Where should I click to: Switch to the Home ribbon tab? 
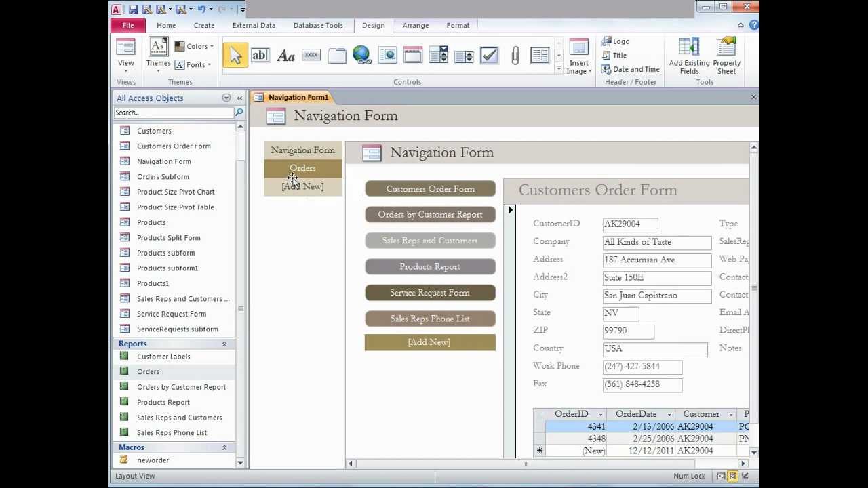pos(166,25)
